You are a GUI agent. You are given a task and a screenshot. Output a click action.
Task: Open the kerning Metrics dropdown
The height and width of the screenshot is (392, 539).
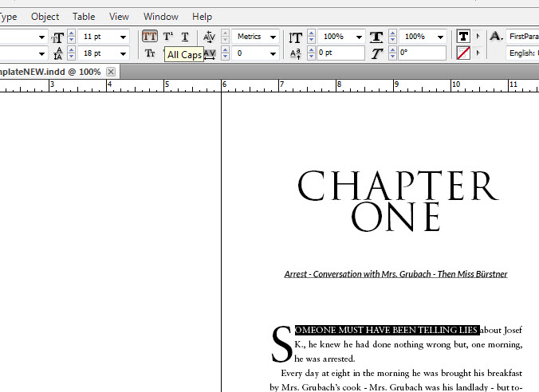pos(273,37)
